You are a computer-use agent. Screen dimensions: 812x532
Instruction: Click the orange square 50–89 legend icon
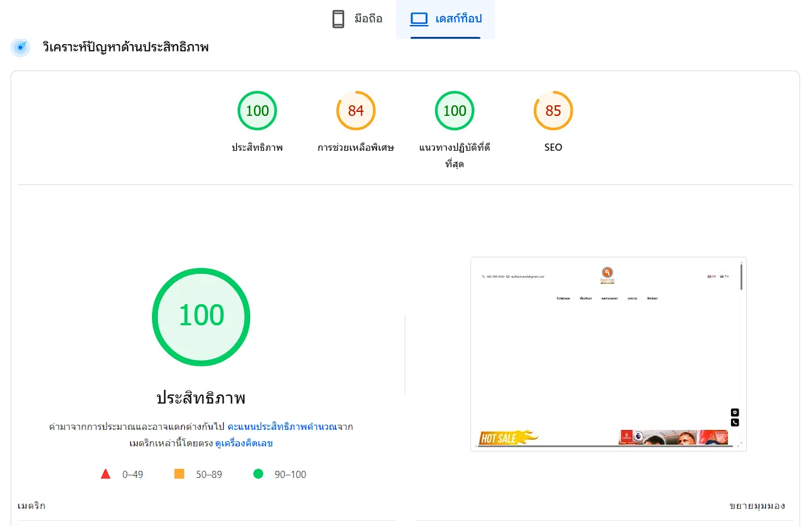179,474
